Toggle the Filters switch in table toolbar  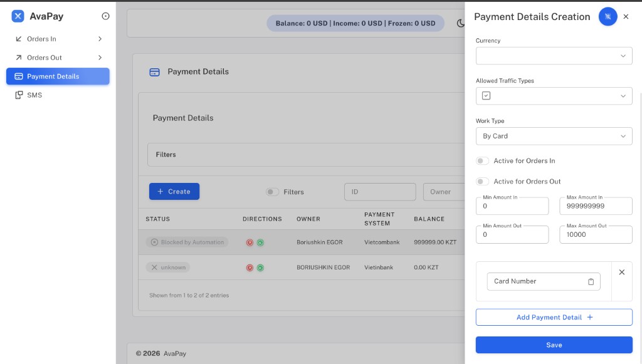[272, 192]
